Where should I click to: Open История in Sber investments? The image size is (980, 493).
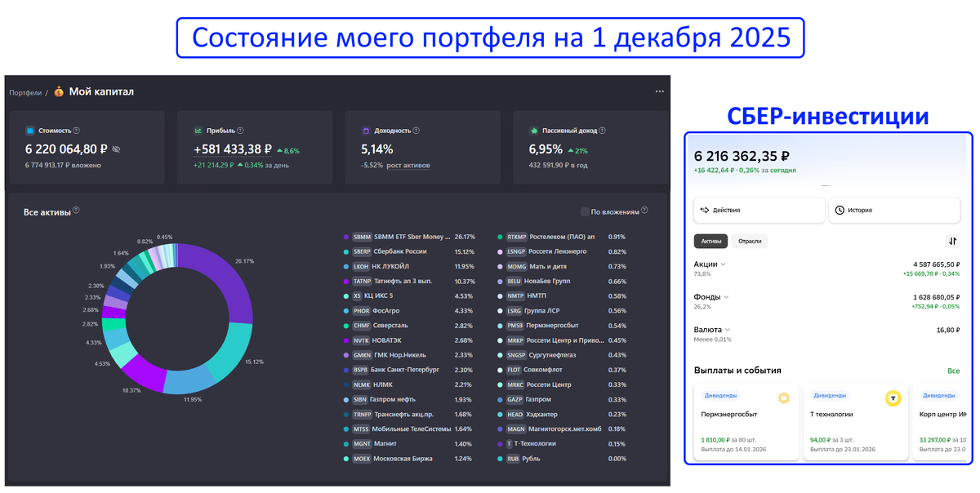pyautogui.click(x=894, y=210)
